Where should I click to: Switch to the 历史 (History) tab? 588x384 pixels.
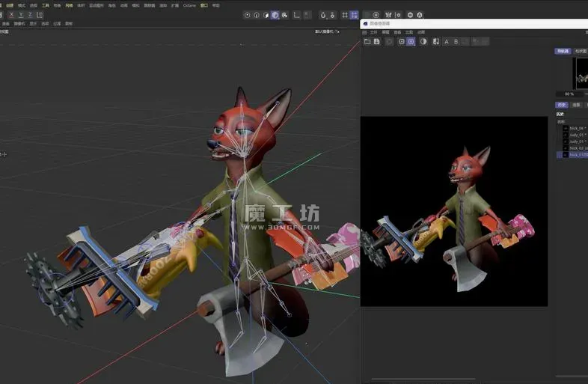coord(561,105)
